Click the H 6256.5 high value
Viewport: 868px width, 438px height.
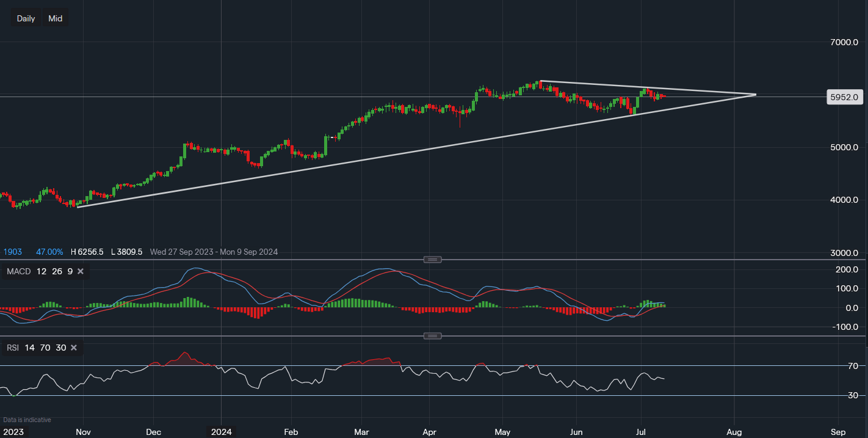click(88, 252)
